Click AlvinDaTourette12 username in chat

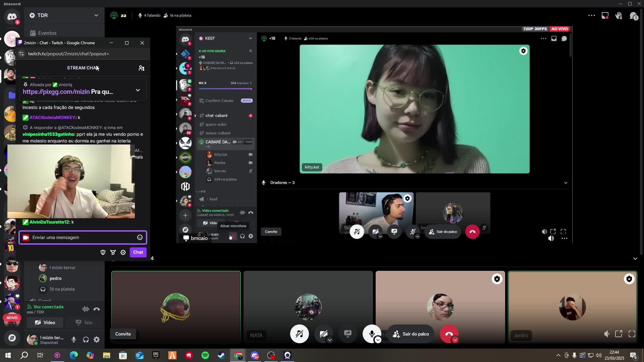(49, 222)
